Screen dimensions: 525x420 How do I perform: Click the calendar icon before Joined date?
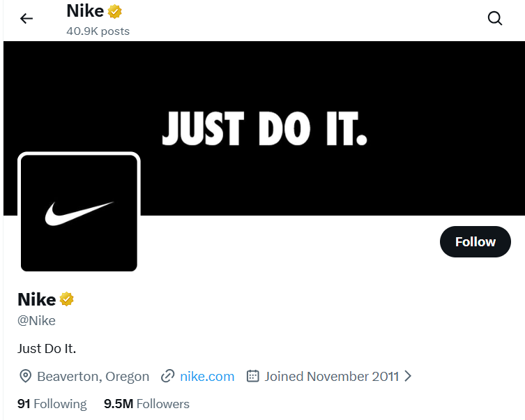point(253,377)
